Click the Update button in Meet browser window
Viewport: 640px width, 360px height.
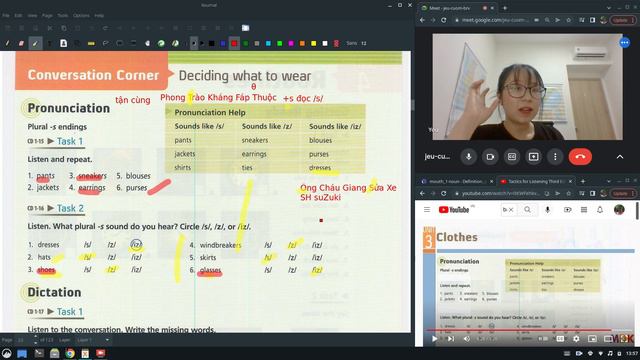(x=622, y=20)
